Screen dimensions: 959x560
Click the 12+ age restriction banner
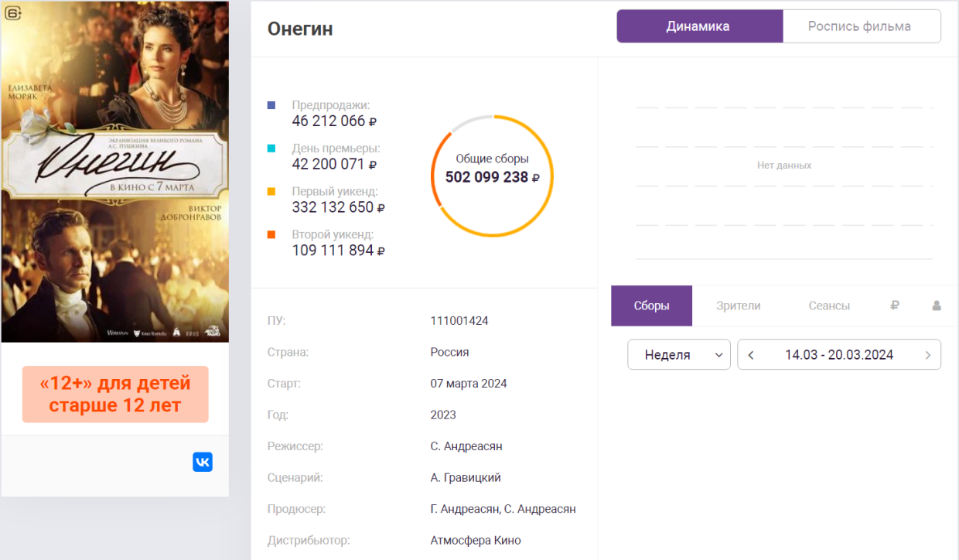115,394
